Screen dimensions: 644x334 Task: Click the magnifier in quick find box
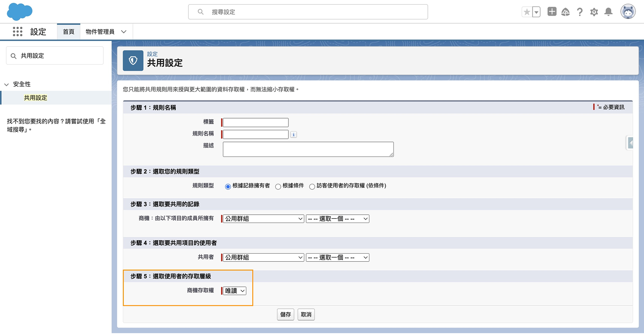click(x=13, y=56)
